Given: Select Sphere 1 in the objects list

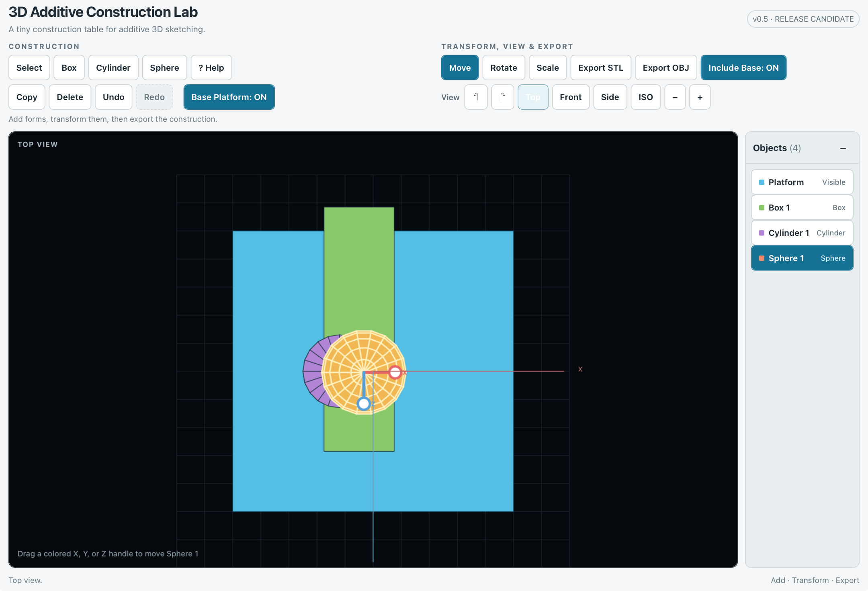Looking at the screenshot, I should (802, 258).
